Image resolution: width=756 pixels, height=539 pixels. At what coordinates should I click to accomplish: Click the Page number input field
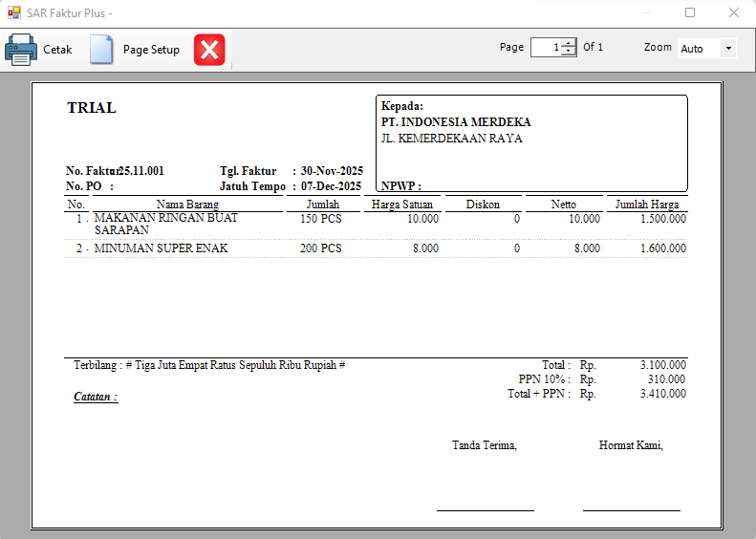point(546,47)
